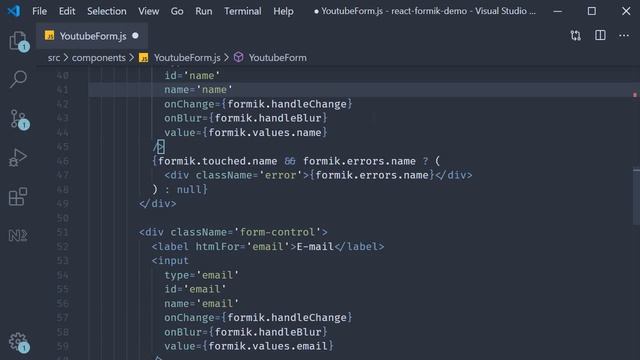Viewport: 640px width, 360px height.
Task: Split the editor to the right
Action: [x=600, y=36]
